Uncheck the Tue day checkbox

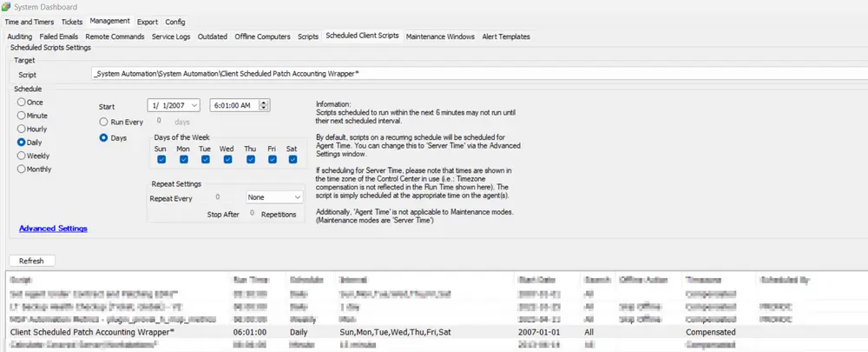click(x=206, y=160)
